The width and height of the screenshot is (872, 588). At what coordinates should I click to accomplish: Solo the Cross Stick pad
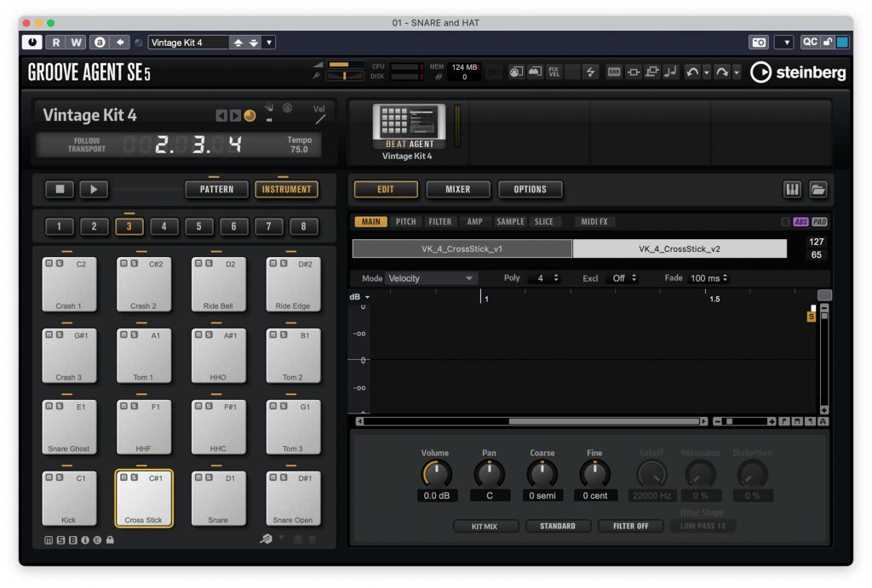pyautogui.click(x=134, y=477)
